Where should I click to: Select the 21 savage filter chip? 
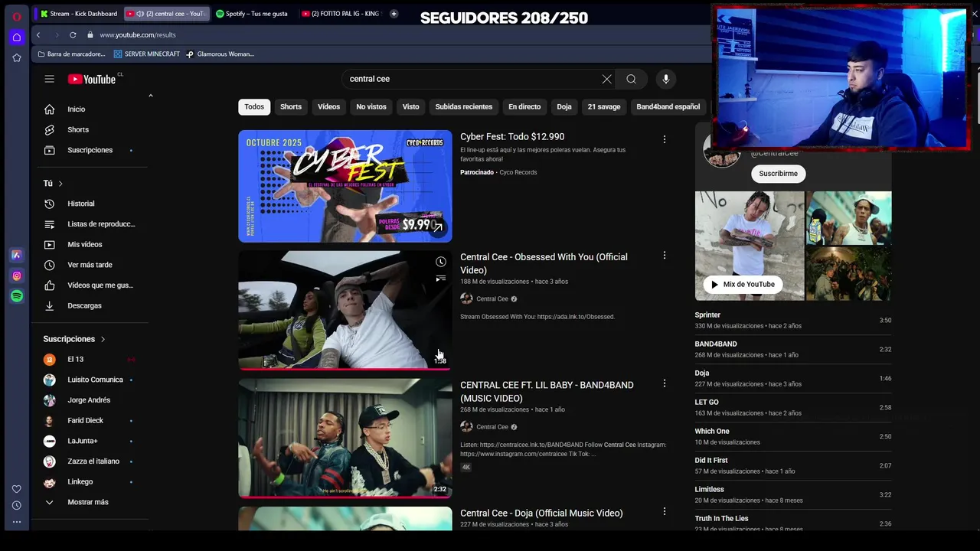pos(604,106)
